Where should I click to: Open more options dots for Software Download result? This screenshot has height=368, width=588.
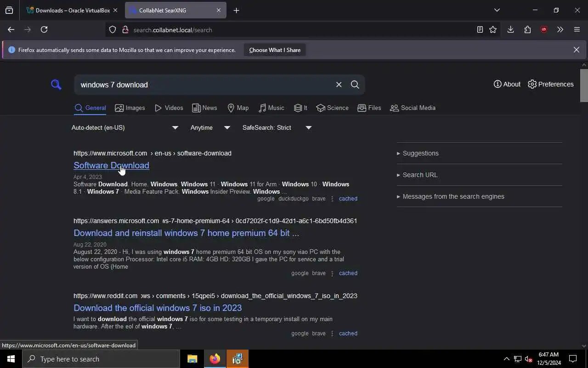332,199
